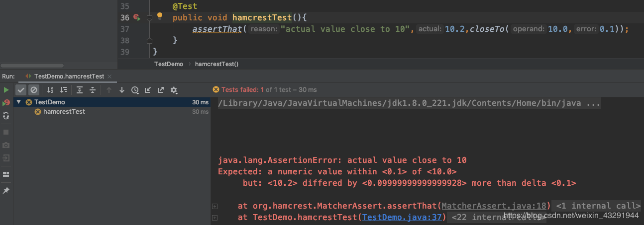Expand stack frame plus at MatcherAssert line
644x225 pixels.
tap(215, 206)
